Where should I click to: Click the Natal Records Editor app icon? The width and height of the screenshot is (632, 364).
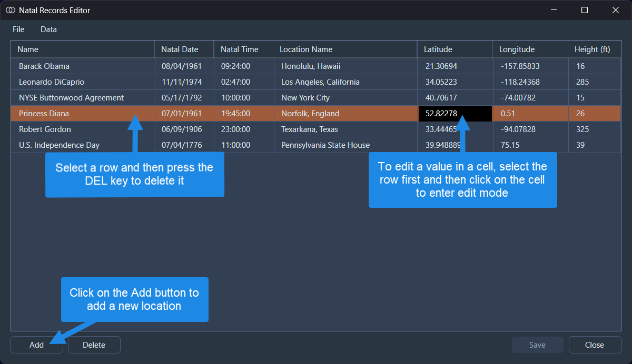pos(10,10)
